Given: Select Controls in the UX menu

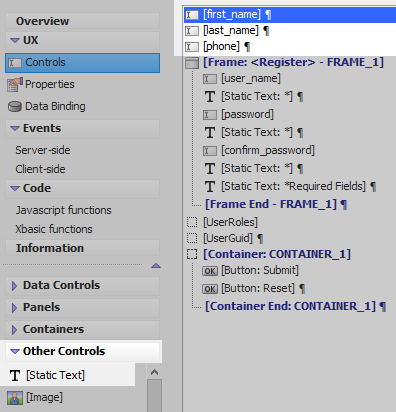Looking at the screenshot, I should coord(83,63).
